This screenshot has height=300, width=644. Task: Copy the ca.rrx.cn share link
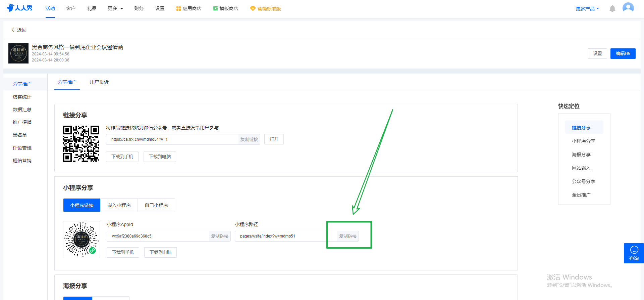pyautogui.click(x=249, y=139)
